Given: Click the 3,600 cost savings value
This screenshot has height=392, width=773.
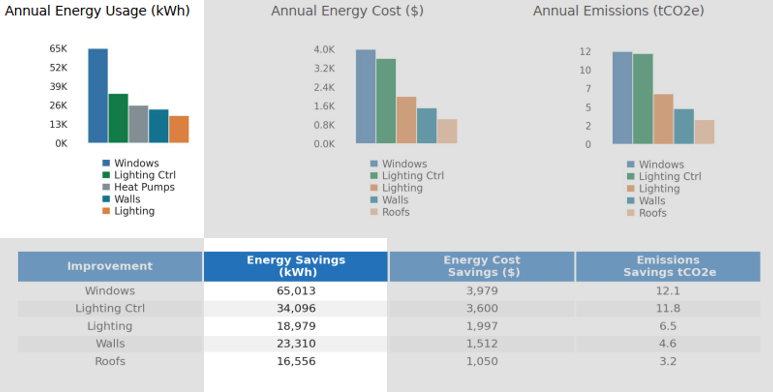Looking at the screenshot, I should point(482,309).
